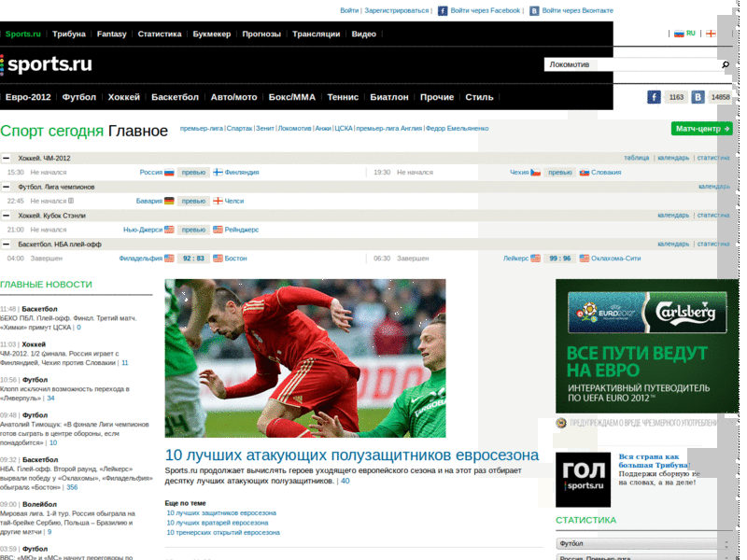This screenshot has width=747, height=560.
Task: Click the Slovakia flag next to Словакия
Action: point(585,173)
